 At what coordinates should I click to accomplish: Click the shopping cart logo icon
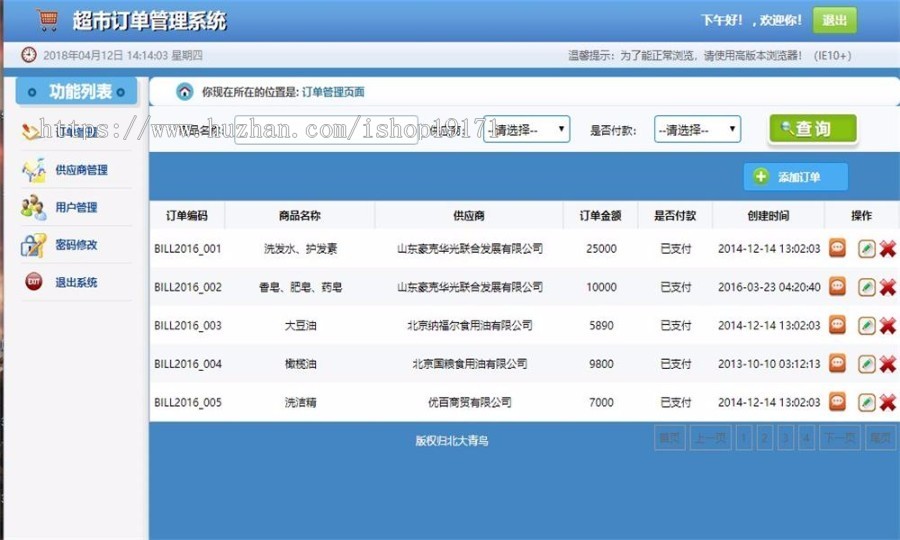(x=47, y=20)
